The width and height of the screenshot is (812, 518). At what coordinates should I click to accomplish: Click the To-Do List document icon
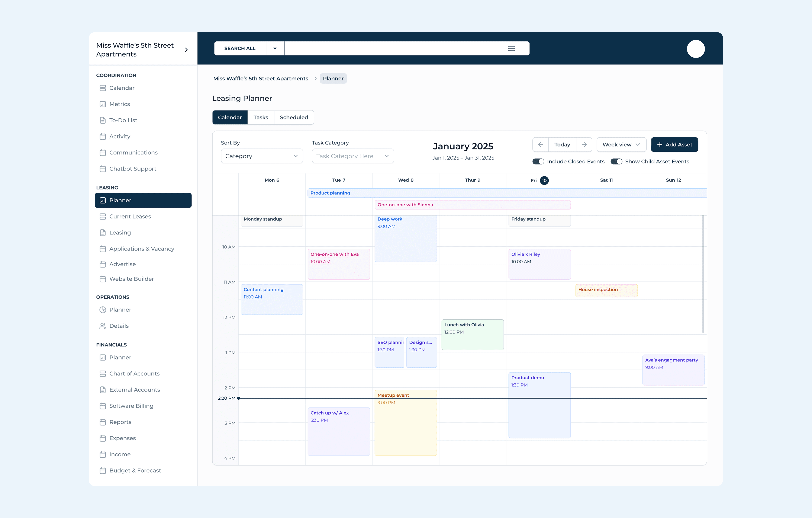(x=103, y=120)
